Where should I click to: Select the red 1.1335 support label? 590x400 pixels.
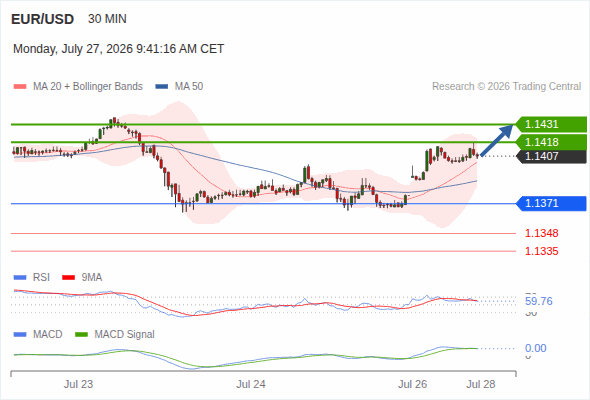point(541,251)
